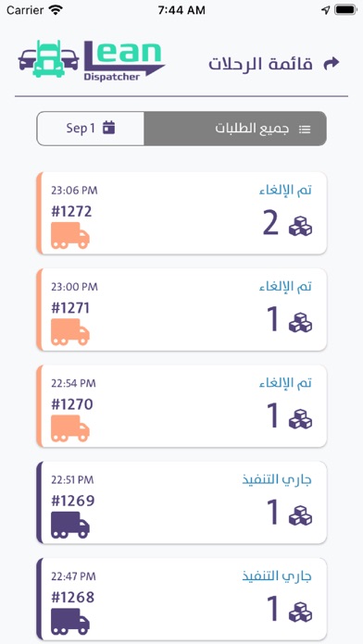
Task: Tap the purple truck icon for order #1268
Action: [x=70, y=621]
